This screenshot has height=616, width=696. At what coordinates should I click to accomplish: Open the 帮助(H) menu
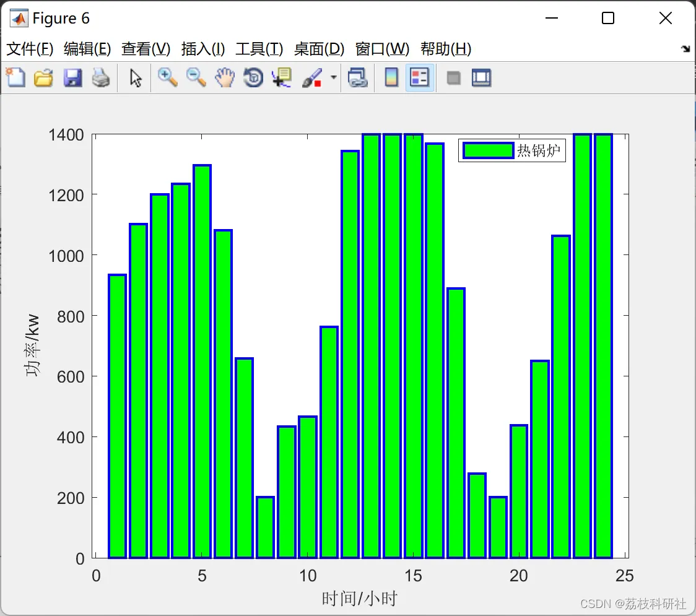(x=446, y=49)
